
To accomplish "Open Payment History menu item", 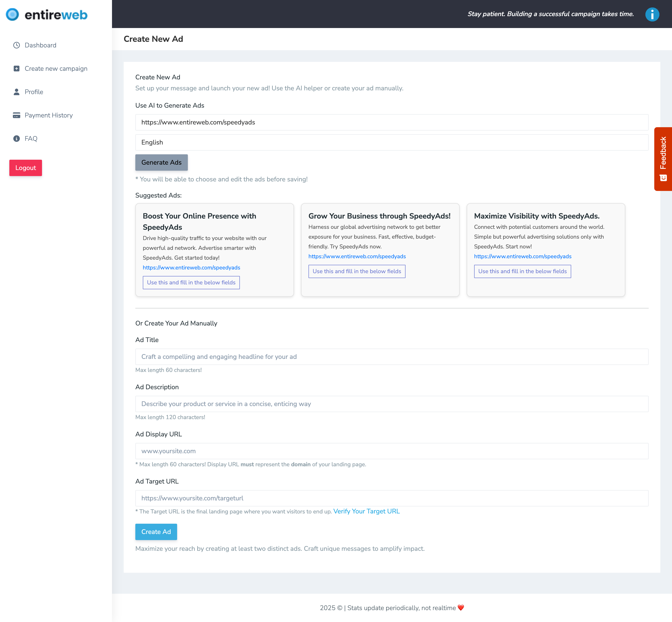I will pos(49,115).
